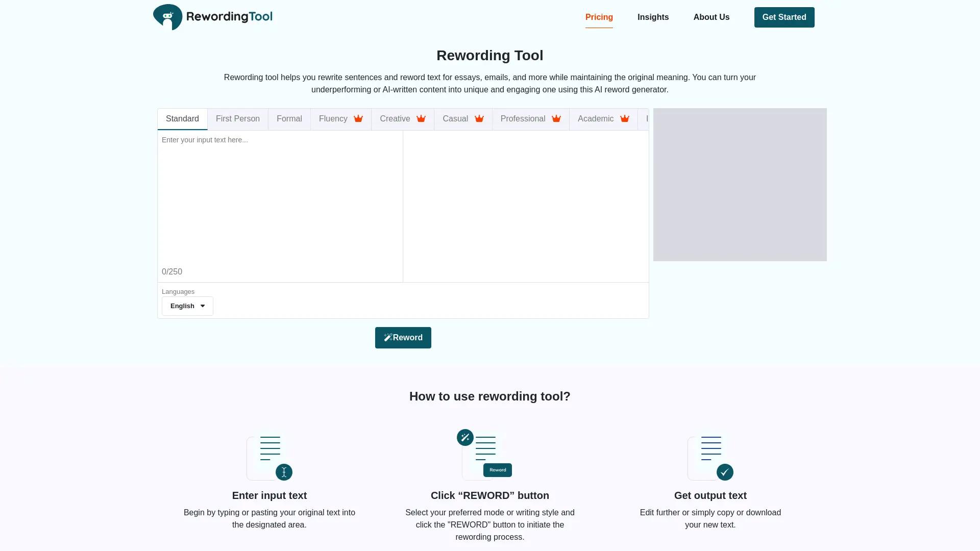Click the Reword button
The width and height of the screenshot is (980, 551).
tap(403, 337)
